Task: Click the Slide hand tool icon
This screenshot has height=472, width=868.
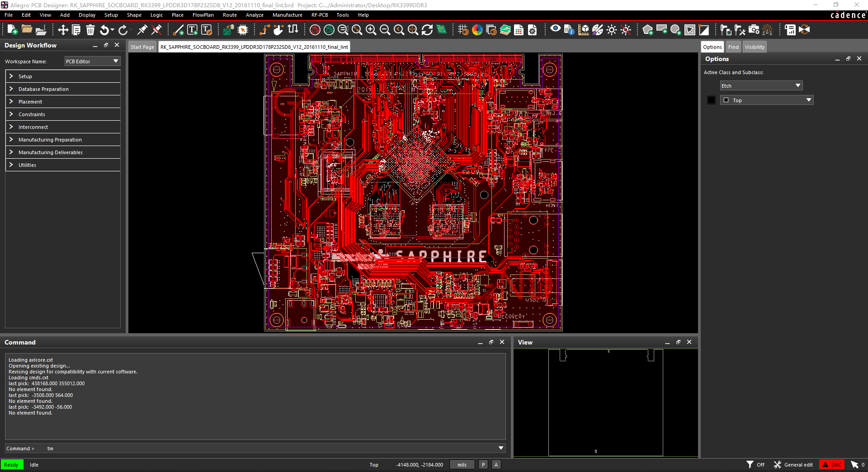Action: pos(278,30)
